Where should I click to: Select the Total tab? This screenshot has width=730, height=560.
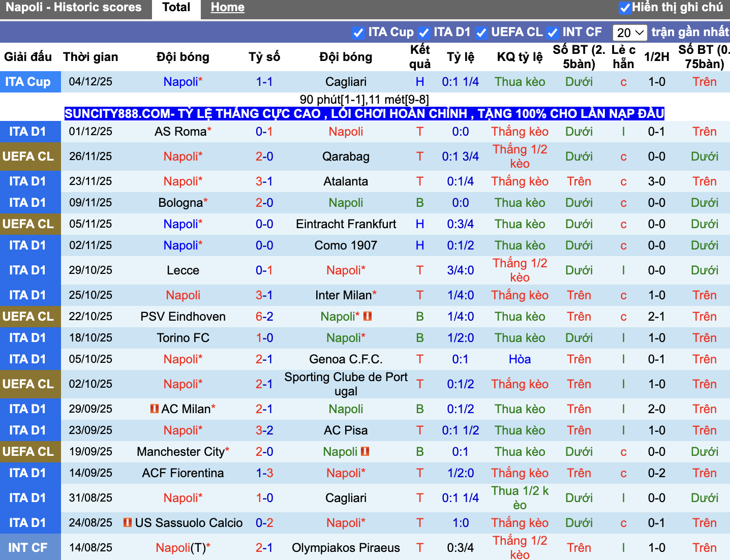[x=176, y=8]
